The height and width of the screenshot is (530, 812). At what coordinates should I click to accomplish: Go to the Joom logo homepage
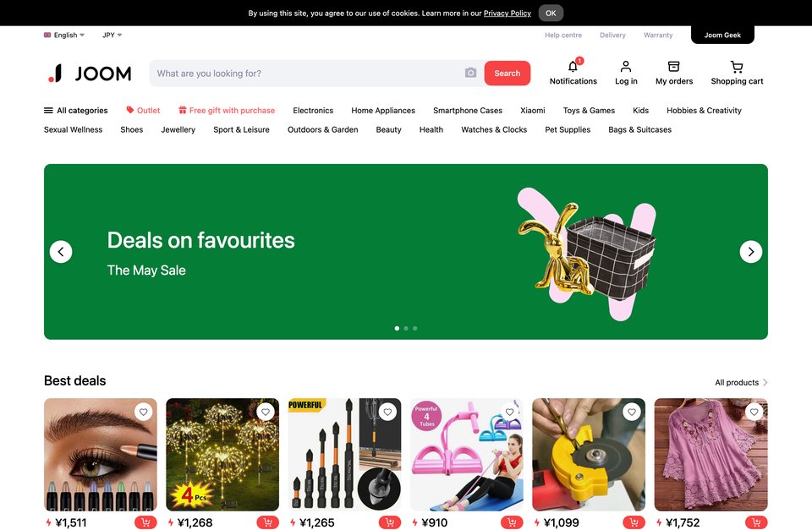tap(90, 74)
